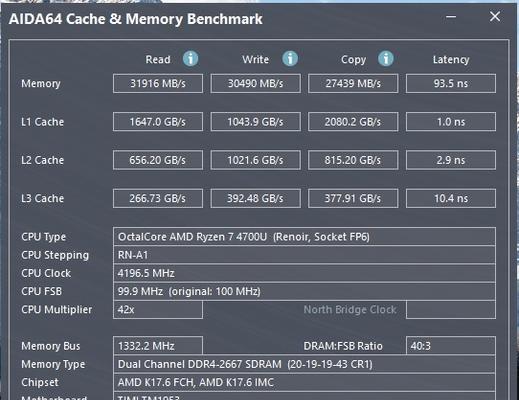Click the info icon next to Write
Viewport: 519px width, 400px height.
tap(290, 59)
